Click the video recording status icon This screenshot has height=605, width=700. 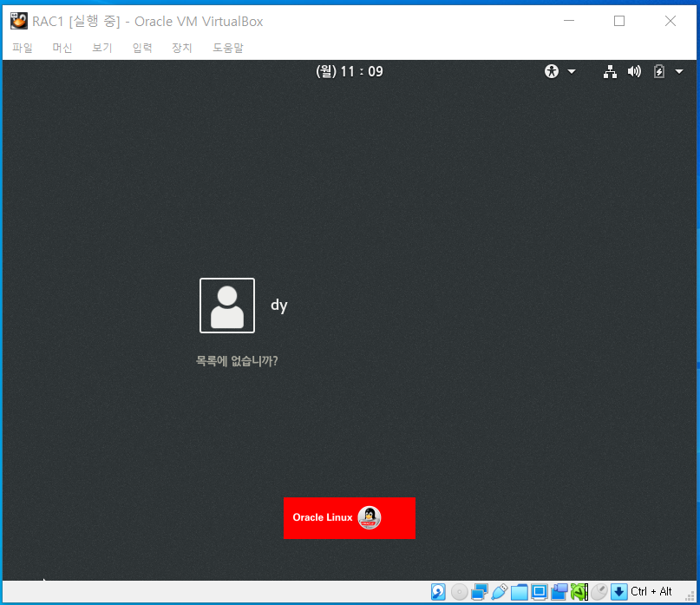pos(559,592)
